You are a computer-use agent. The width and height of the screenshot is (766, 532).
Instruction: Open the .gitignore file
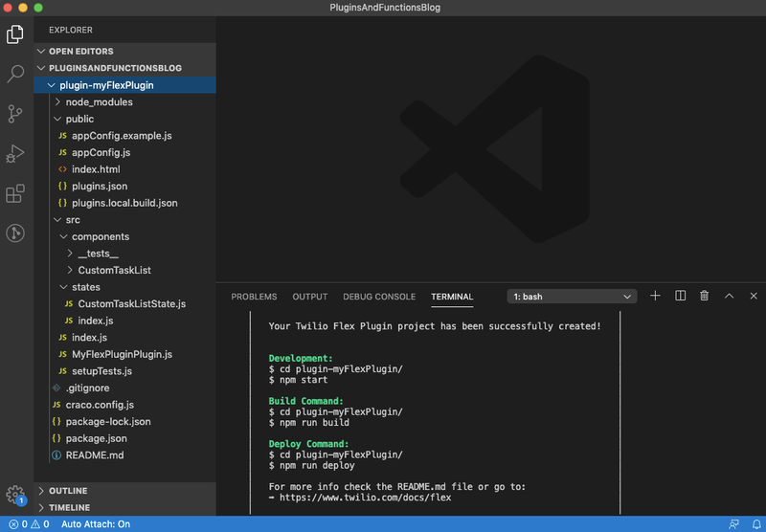pyautogui.click(x=124, y=388)
